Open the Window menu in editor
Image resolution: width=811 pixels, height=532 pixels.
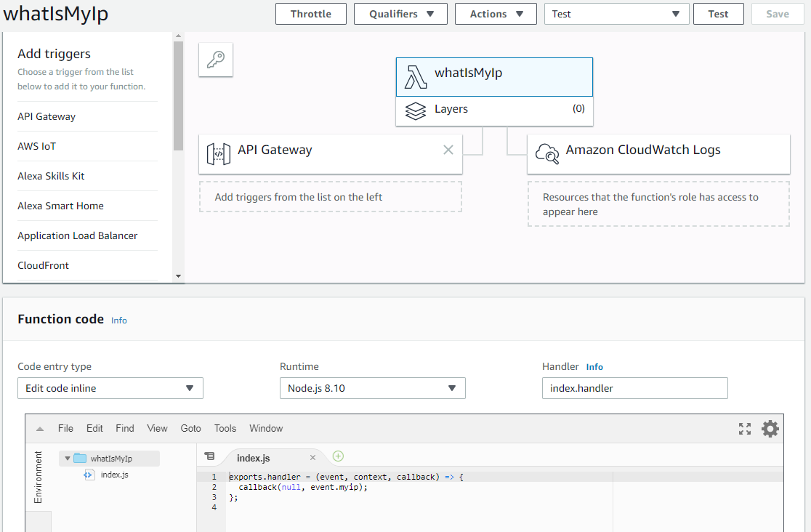coord(266,429)
